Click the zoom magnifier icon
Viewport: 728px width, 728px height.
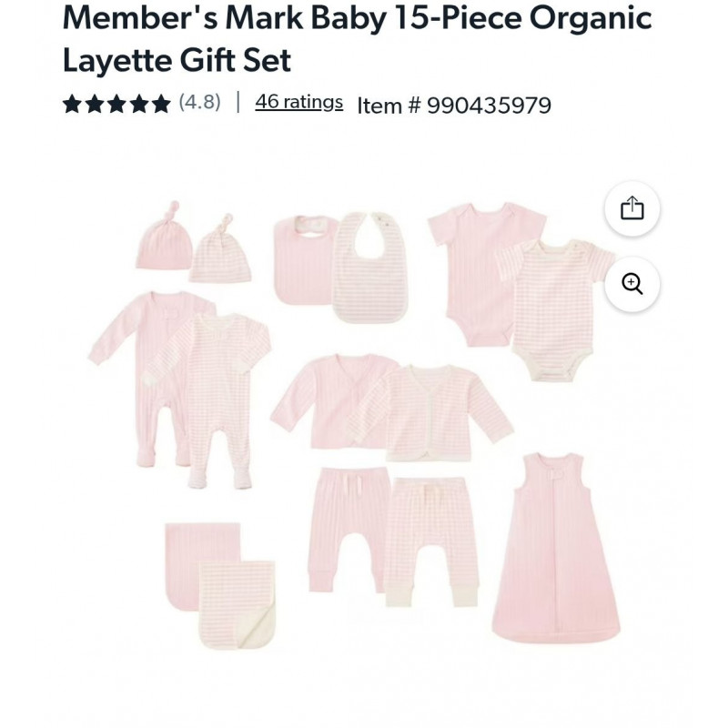click(632, 284)
